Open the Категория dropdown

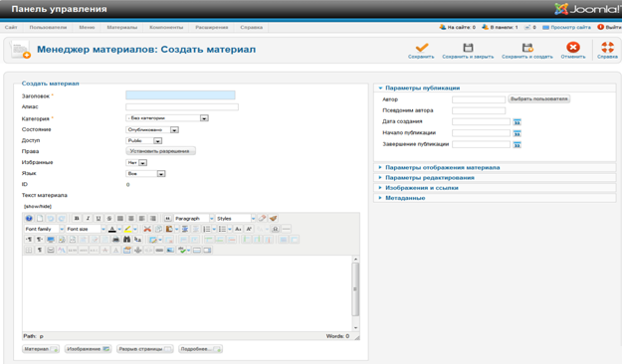click(167, 118)
